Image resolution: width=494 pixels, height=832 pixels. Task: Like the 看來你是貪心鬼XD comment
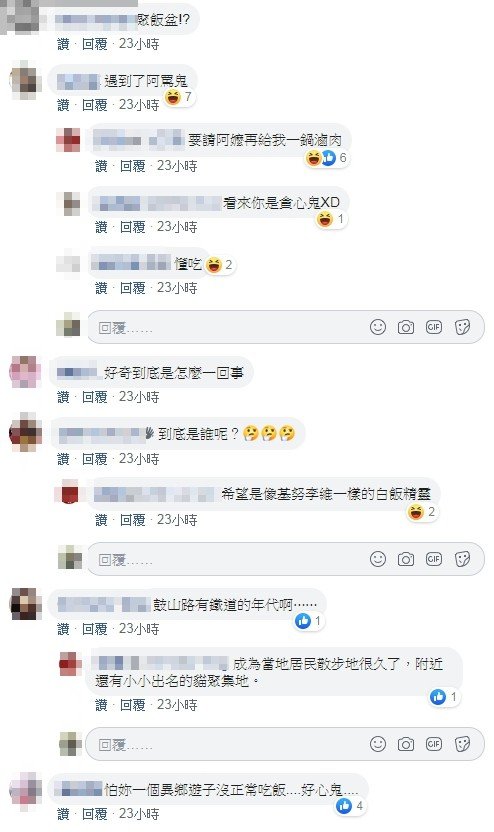click(101, 227)
